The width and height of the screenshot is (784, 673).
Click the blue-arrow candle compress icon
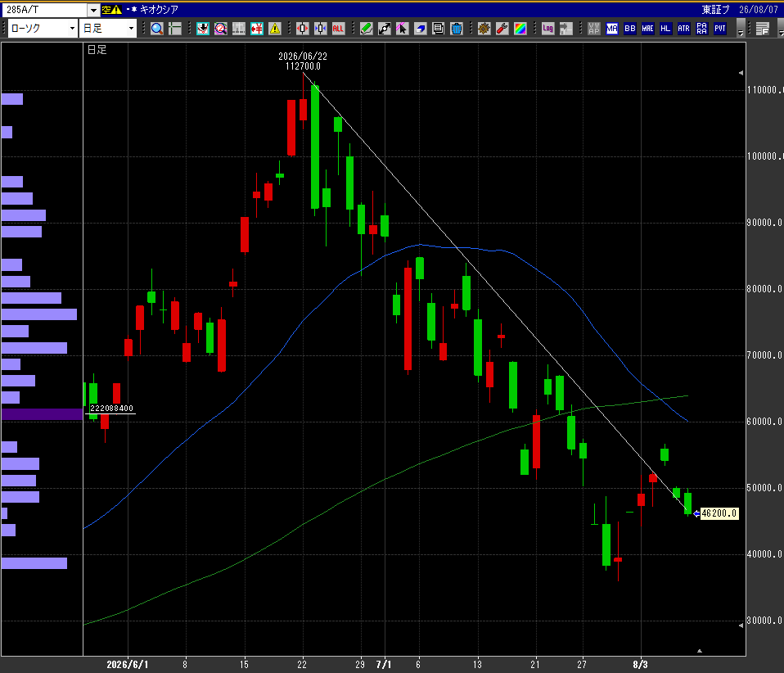(321, 29)
